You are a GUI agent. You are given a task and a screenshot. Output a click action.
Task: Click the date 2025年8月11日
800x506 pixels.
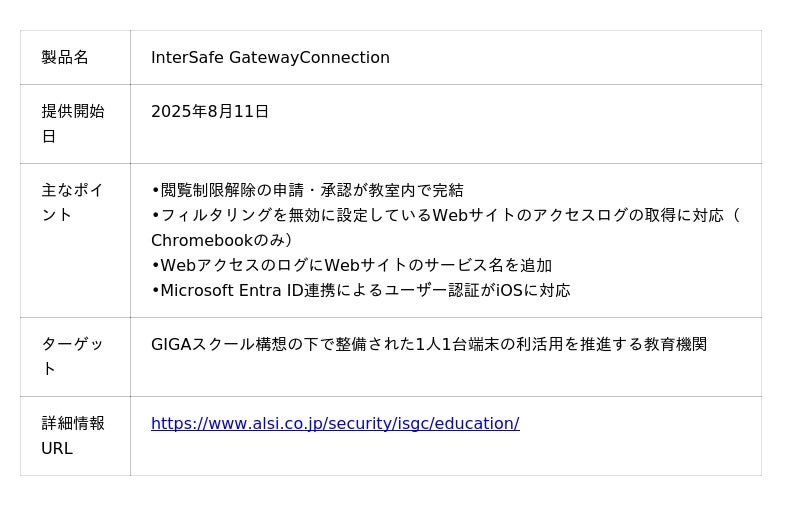[x=210, y=111]
